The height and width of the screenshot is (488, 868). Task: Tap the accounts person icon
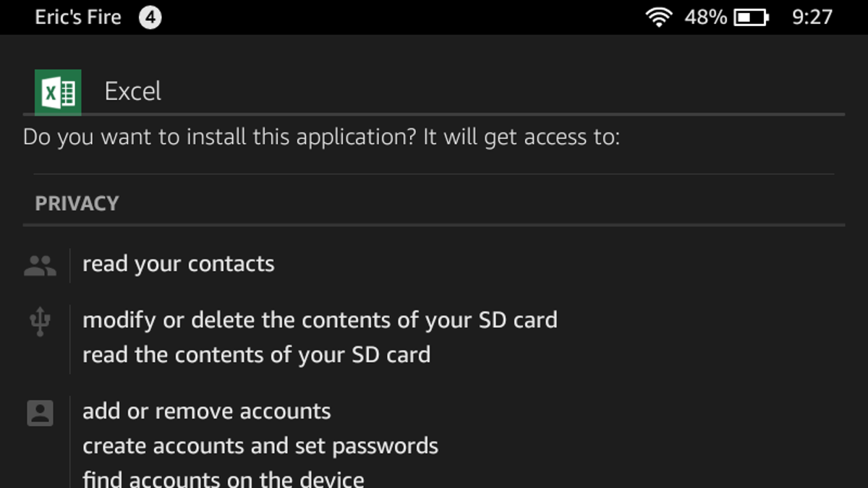coord(40,413)
